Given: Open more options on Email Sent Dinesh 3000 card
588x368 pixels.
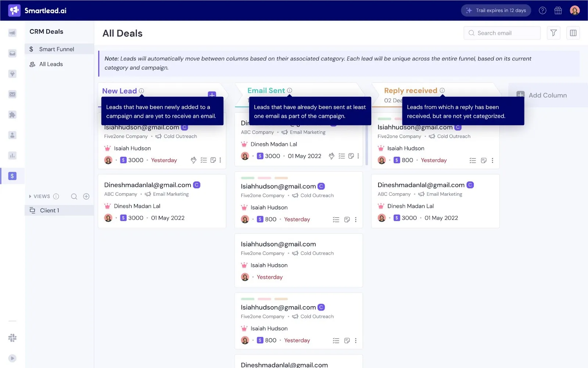Looking at the screenshot, I should (x=358, y=156).
